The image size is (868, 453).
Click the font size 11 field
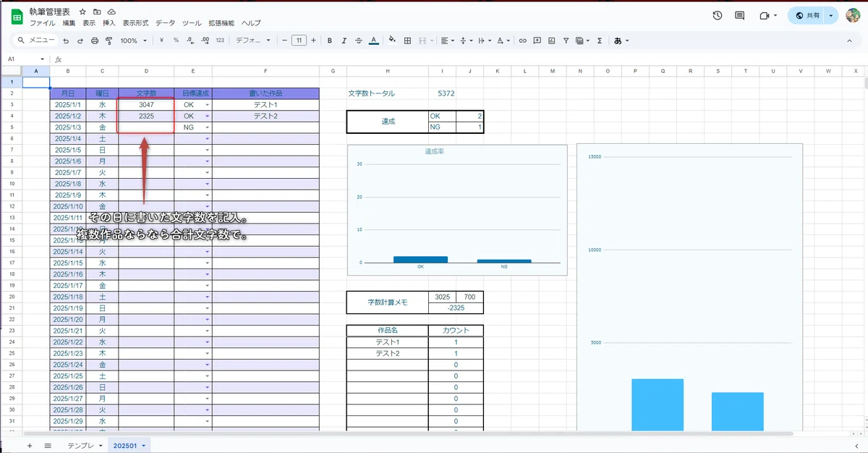299,41
